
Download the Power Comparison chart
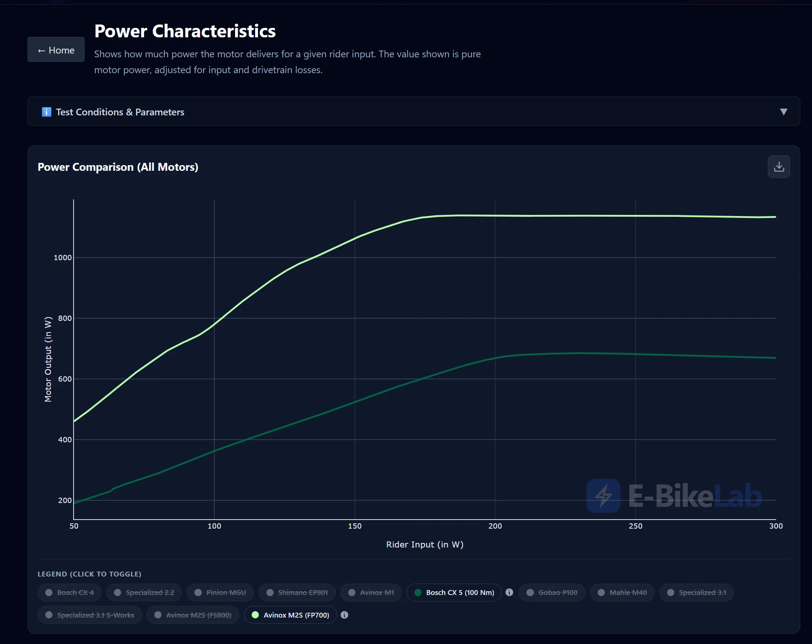[778, 167]
